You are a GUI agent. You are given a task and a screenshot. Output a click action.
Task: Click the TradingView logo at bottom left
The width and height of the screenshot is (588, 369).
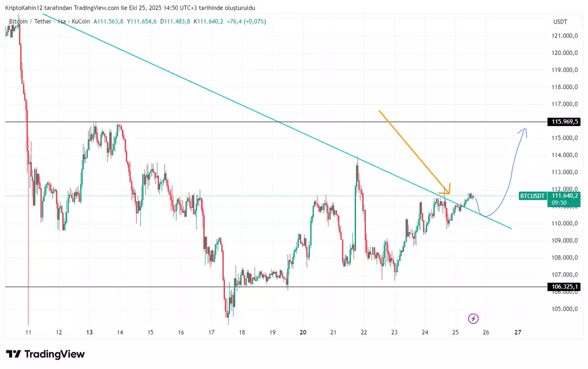[45, 354]
